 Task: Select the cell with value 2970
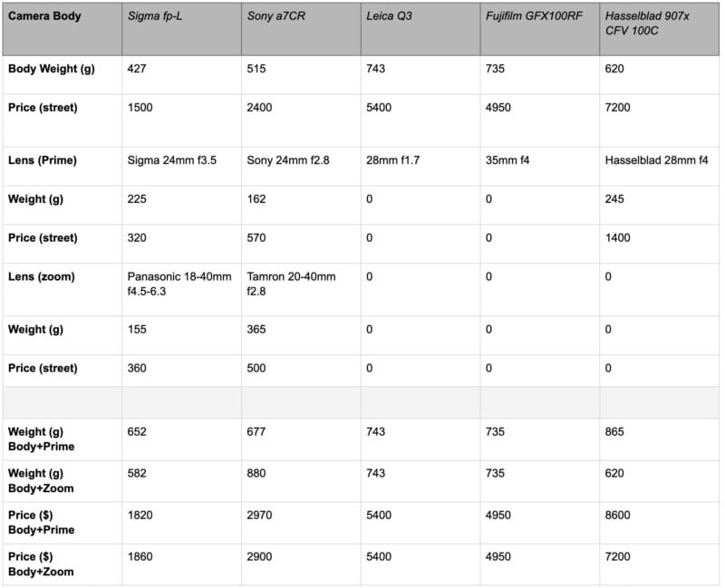pos(262,515)
